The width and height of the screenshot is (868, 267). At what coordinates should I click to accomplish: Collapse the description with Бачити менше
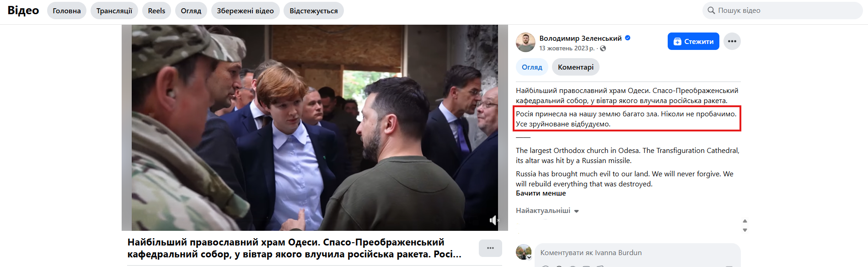click(541, 193)
